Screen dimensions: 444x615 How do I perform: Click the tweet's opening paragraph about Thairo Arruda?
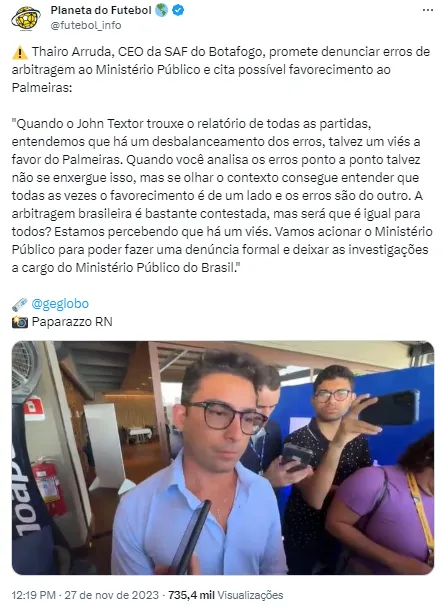click(221, 69)
